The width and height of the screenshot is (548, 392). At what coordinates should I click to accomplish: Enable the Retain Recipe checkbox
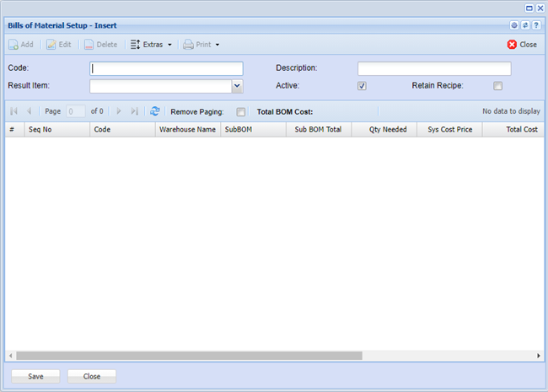[497, 86]
